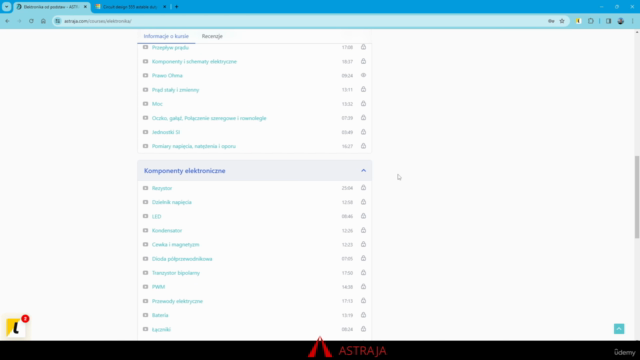Viewport: 640px width, 360px height.
Task: Click the video icon beside Prawo Ohma
Action: point(145,76)
